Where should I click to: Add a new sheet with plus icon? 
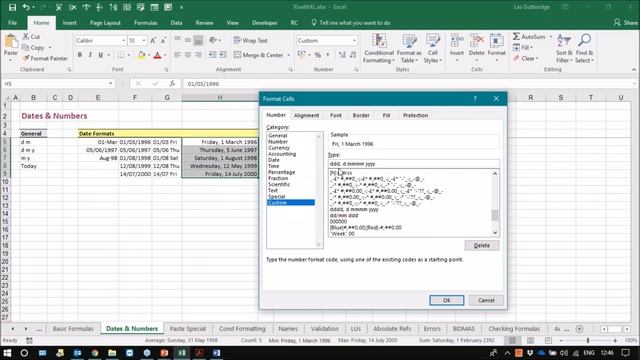tap(579, 329)
